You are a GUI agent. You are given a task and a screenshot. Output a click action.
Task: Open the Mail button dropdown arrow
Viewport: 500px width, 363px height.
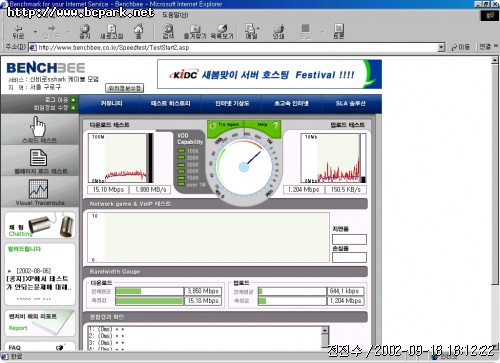tap(258, 29)
